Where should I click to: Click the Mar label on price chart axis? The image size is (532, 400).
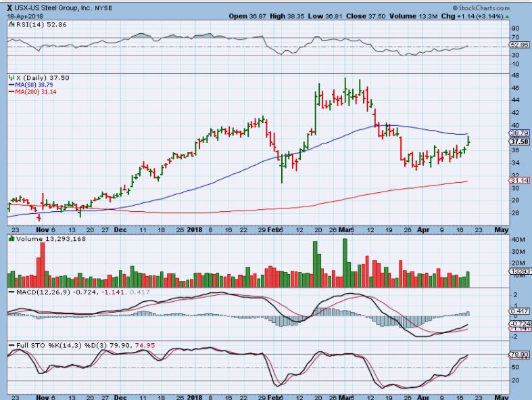point(343,229)
